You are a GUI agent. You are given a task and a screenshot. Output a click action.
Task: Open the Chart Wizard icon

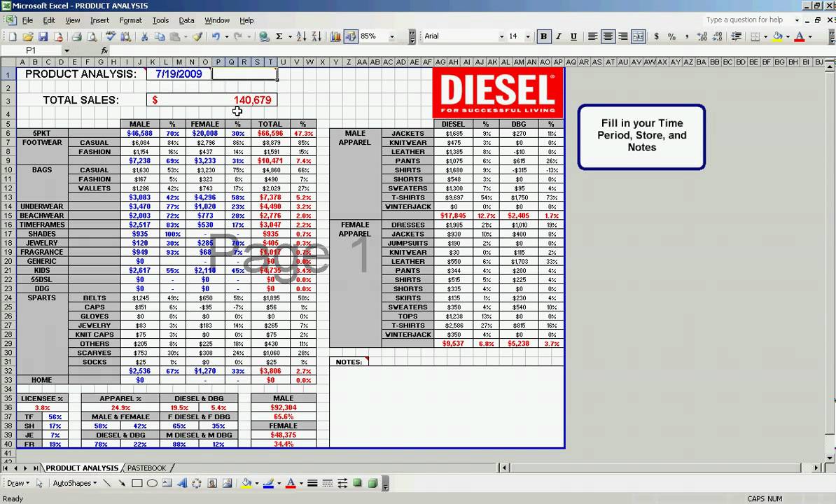335,36
